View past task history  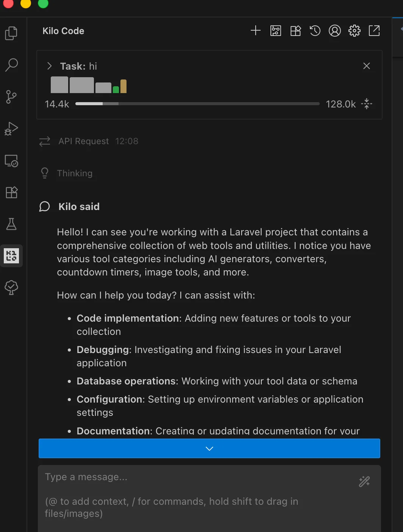point(315,31)
